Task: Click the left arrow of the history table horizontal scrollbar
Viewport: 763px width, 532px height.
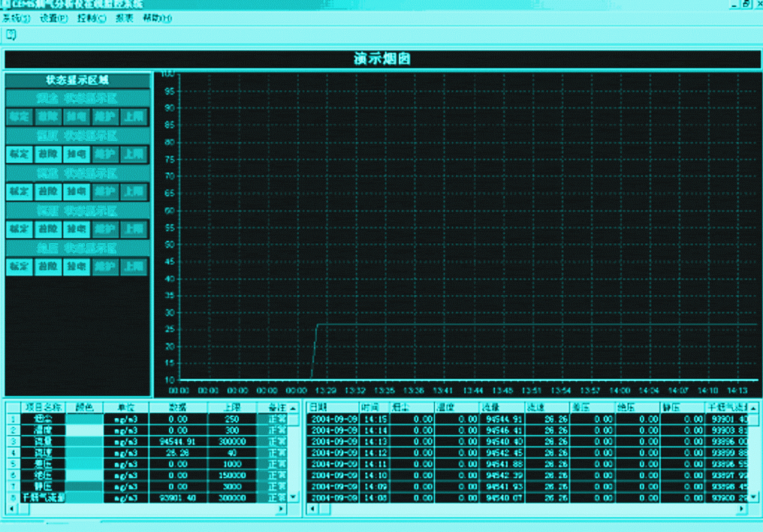Action: click(312, 509)
